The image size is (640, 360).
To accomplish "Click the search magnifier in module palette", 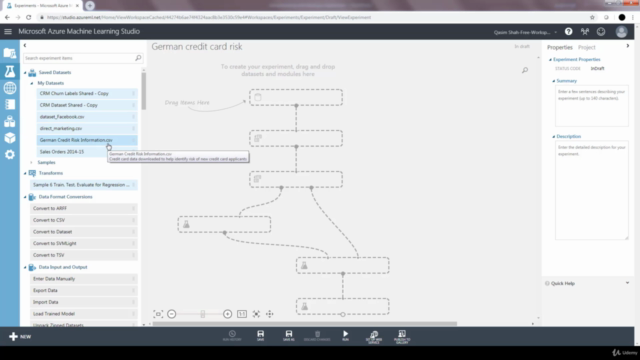I will 138,58.
